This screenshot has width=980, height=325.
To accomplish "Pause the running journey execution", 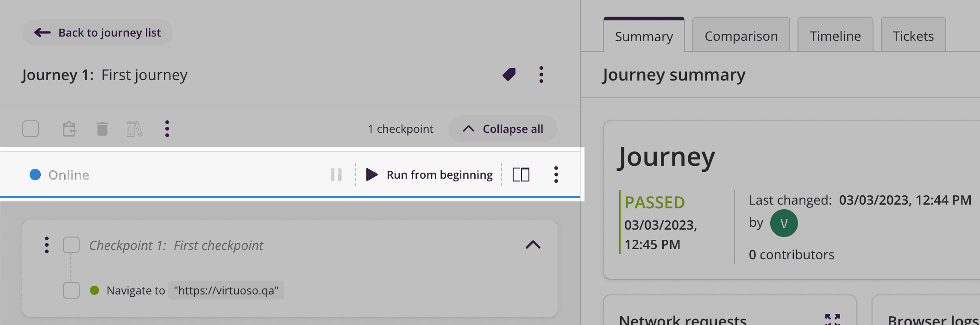I will coord(336,175).
